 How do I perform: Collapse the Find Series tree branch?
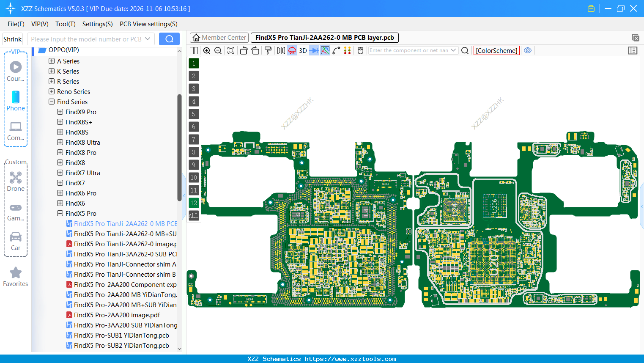click(51, 102)
